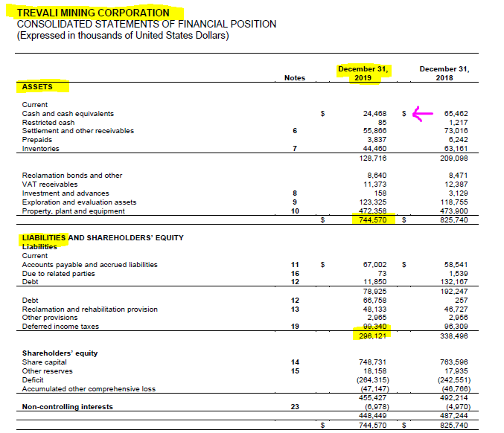Click the 'Expressed in thousands of United States Dollars' line
Viewport: 504px width, 433px height.
pyautogui.click(x=123, y=35)
